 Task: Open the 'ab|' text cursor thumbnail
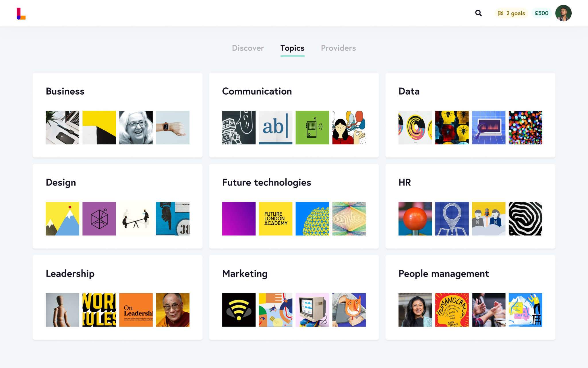click(276, 128)
